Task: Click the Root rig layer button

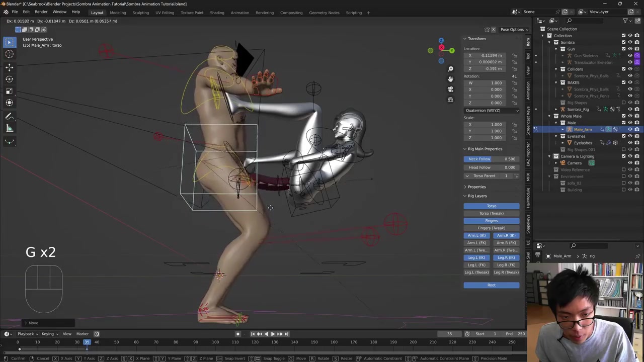Action: coord(491,285)
